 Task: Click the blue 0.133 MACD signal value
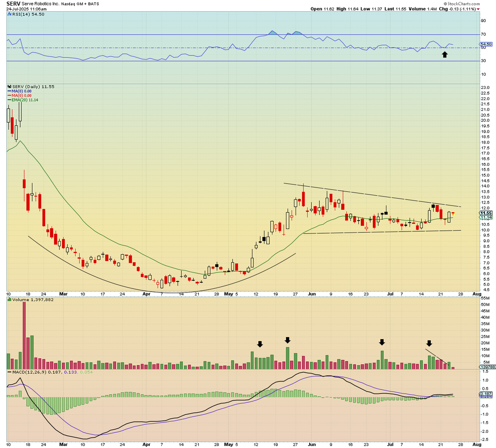(71, 373)
